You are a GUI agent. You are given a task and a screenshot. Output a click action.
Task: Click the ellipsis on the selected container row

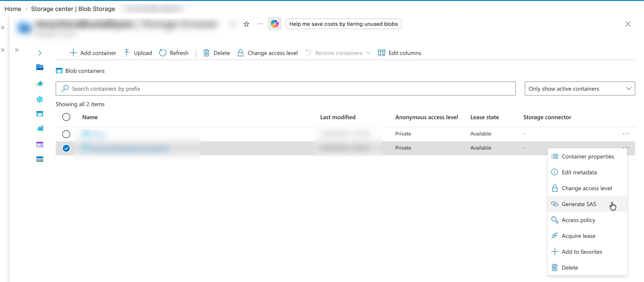pos(626,148)
